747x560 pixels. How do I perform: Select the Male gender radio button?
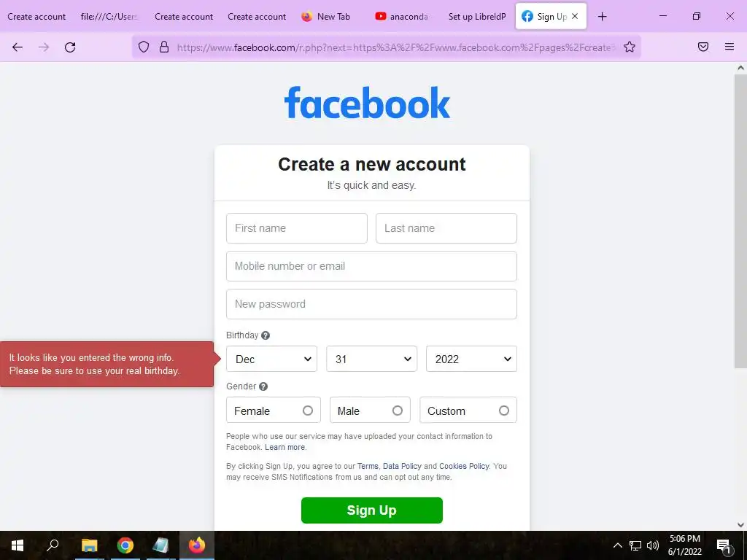pos(398,411)
